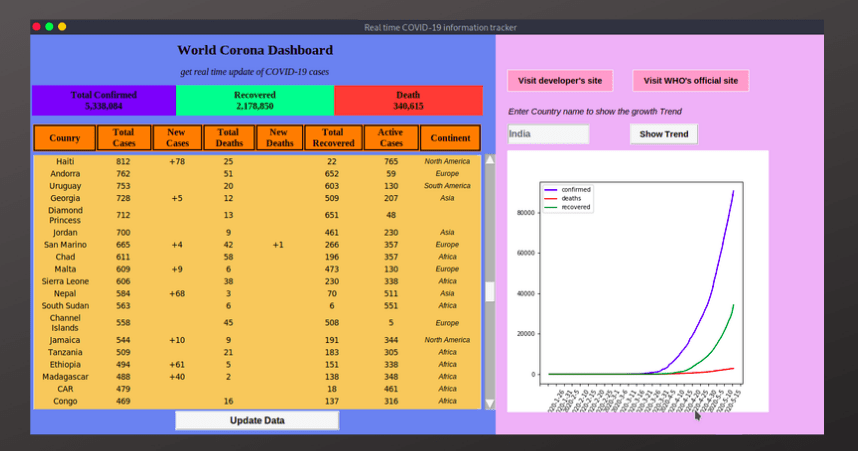Click the table scrollbar thumb
Screen dimensions: 858x451
pyautogui.click(x=490, y=292)
